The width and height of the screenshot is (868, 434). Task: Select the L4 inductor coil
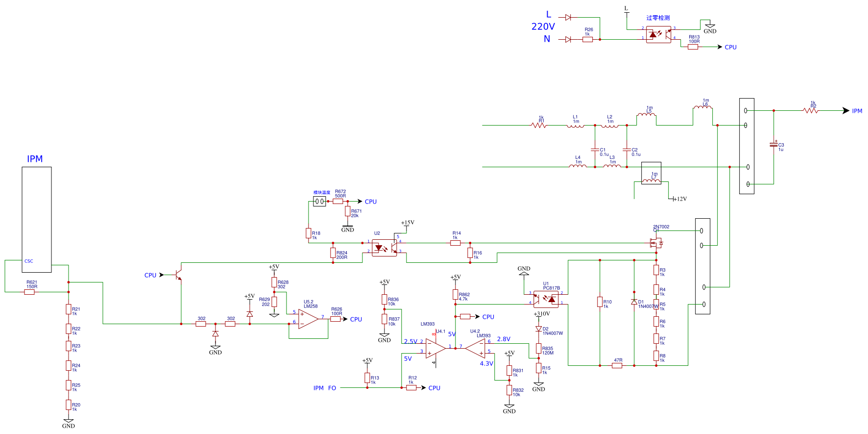pyautogui.click(x=578, y=166)
